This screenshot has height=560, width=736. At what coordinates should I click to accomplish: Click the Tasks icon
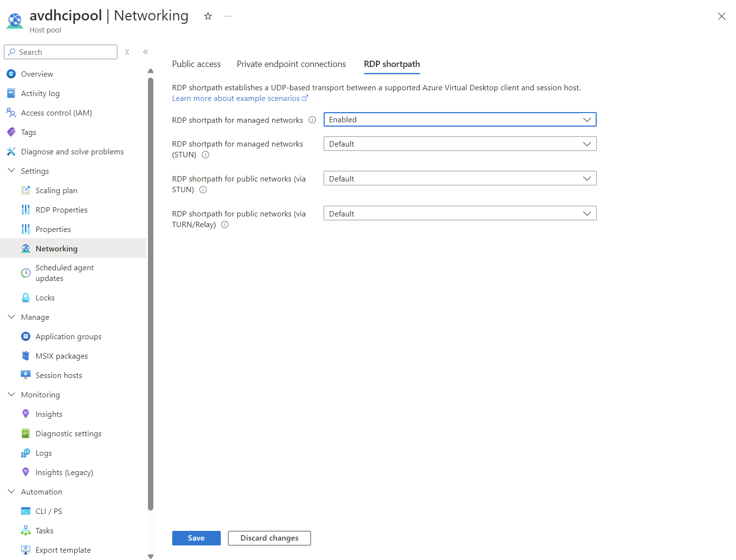coord(26,530)
